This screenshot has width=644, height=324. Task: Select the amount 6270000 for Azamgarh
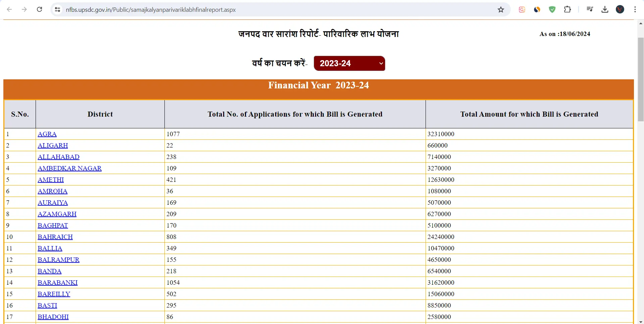point(439,214)
